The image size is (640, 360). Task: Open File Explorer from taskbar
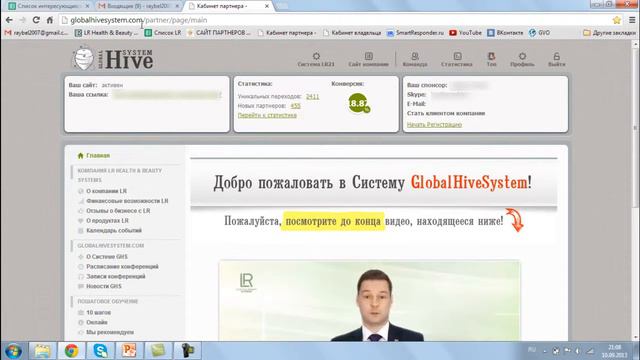pos(42,351)
